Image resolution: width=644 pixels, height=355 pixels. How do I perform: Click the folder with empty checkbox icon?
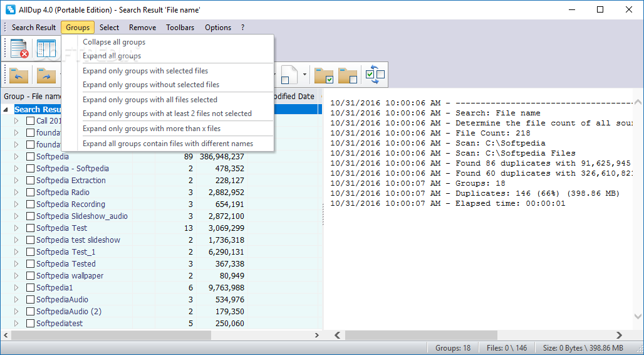click(348, 75)
